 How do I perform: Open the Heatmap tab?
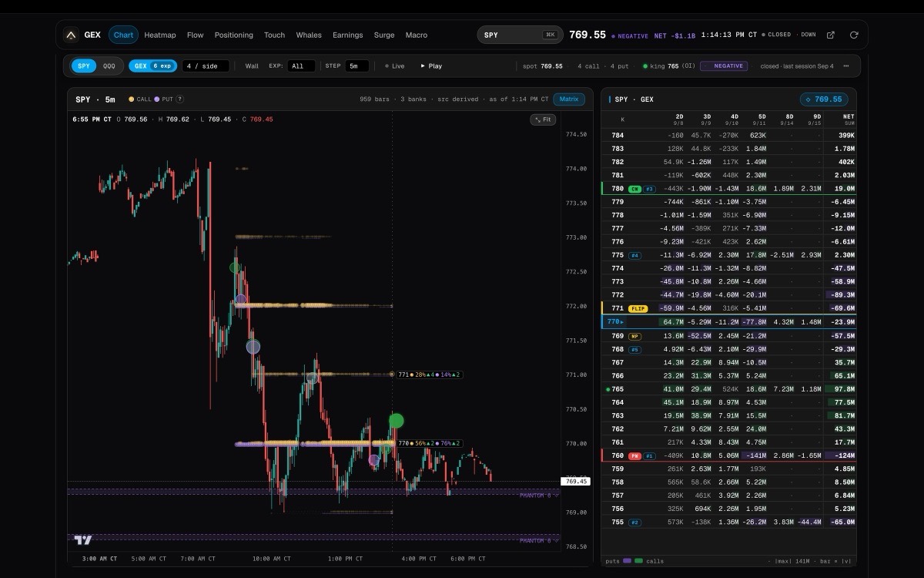tap(160, 35)
